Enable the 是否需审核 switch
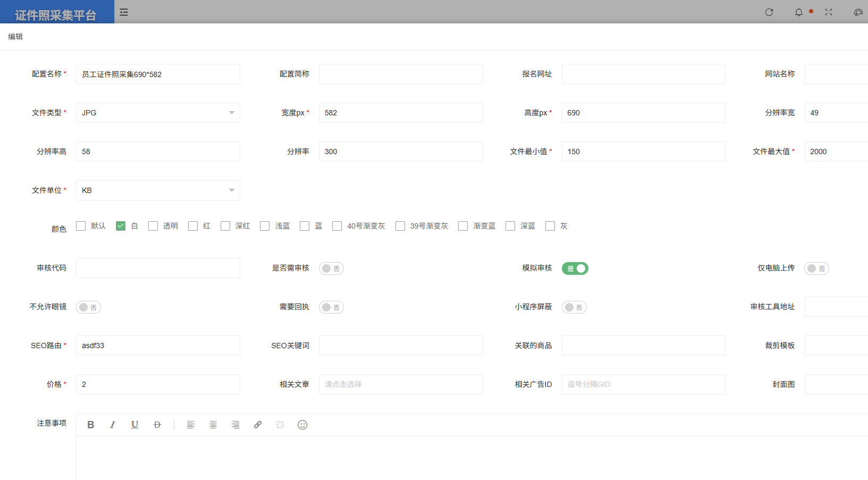The image size is (868, 480). 331,268
